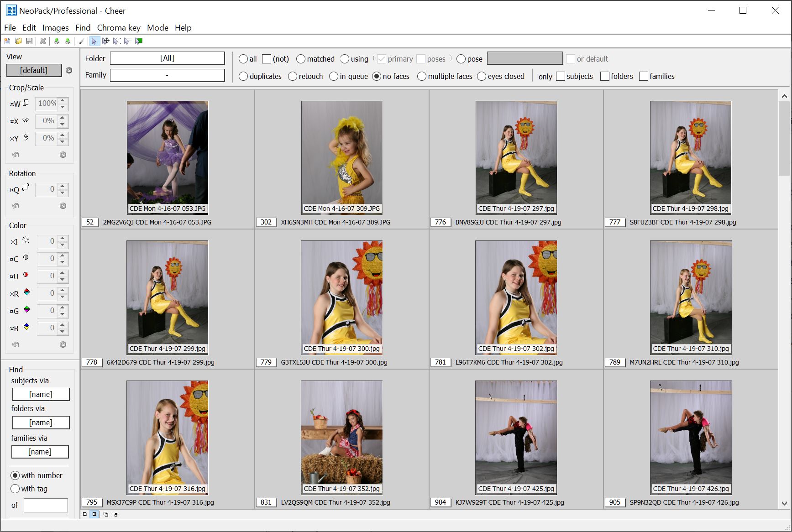
Task: Click the Open folder toolbar icon
Action: (x=18, y=41)
